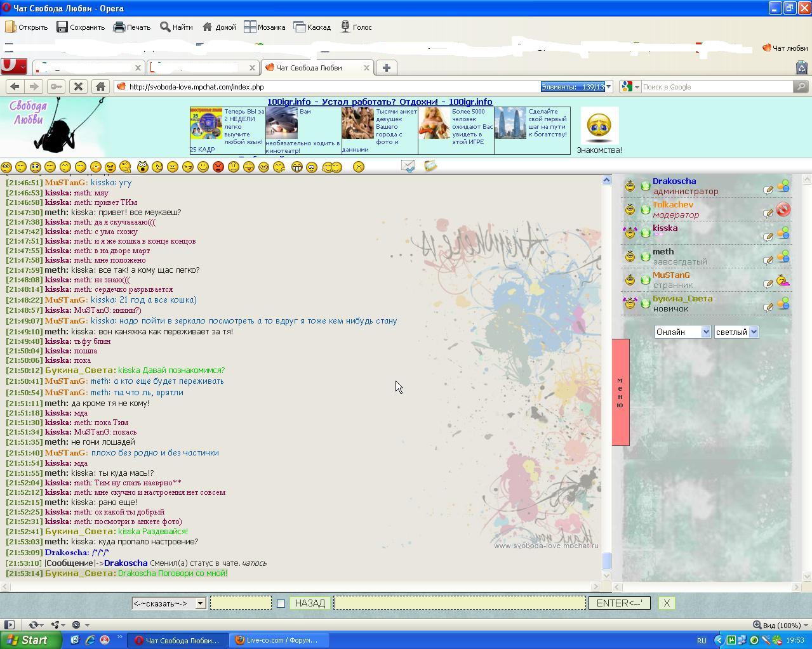Click the envelope with checkmark icon
The image size is (812, 649).
[x=408, y=166]
